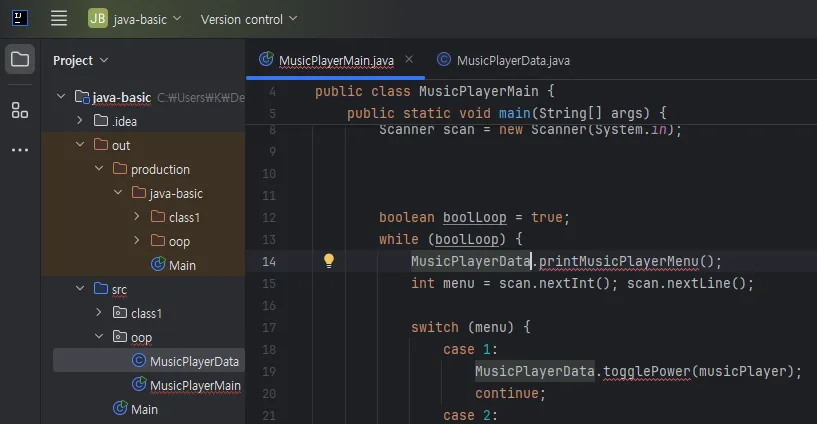Open the Project view selector dropdown
Screen dimensions: 817x424
(x=81, y=60)
